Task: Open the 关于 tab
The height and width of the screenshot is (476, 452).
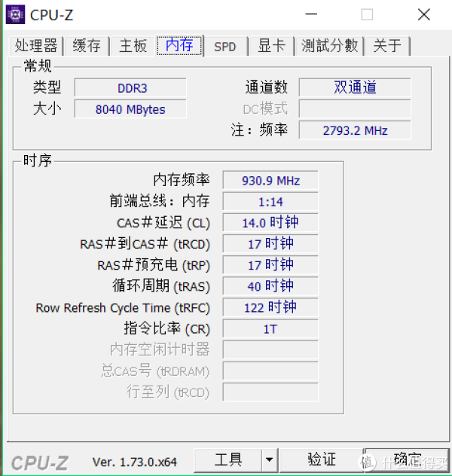Action: (x=387, y=46)
